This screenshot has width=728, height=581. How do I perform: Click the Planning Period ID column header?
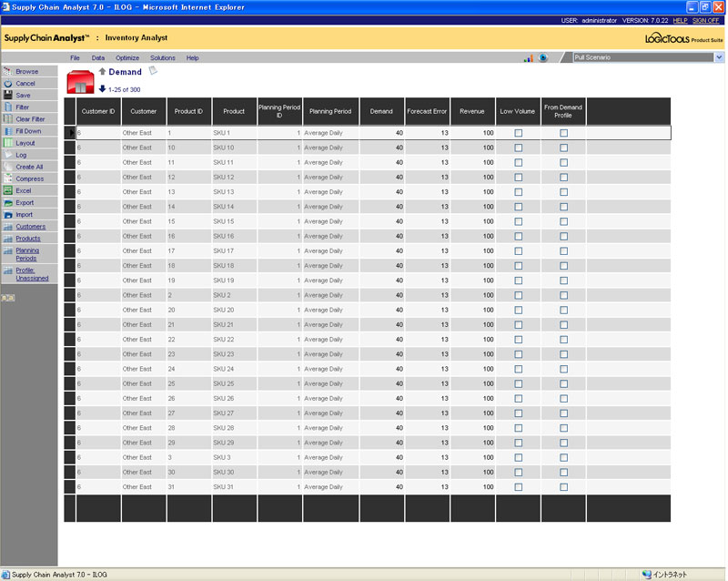click(279, 111)
